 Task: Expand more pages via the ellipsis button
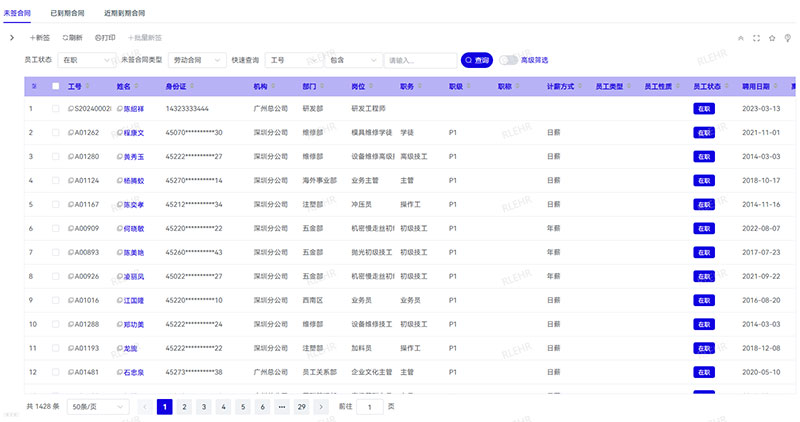[x=282, y=407]
